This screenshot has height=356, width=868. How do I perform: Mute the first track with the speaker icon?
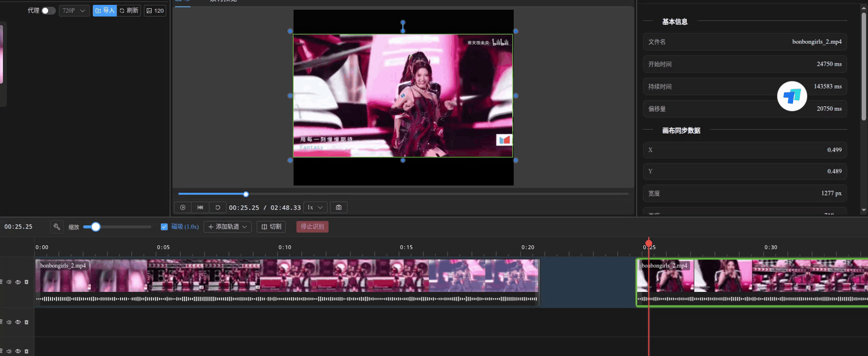pyautogui.click(x=9, y=282)
